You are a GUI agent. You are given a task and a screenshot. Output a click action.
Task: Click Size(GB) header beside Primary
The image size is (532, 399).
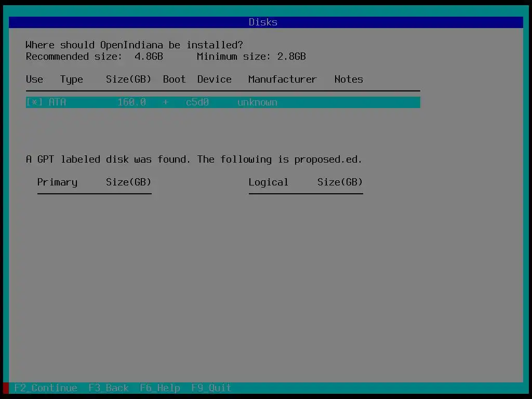click(x=129, y=182)
